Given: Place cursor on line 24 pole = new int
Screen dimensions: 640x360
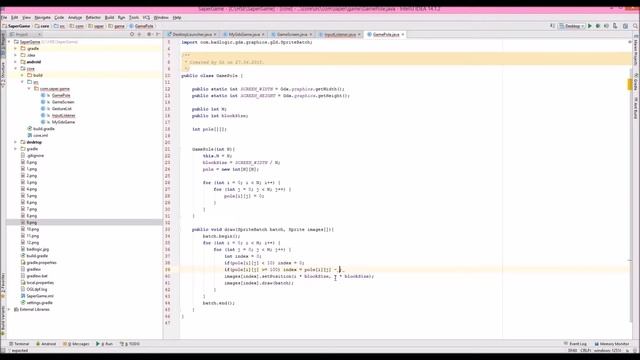Looking at the screenshot, I should (231, 169).
